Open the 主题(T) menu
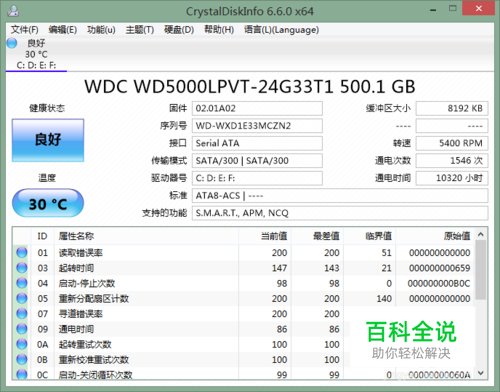This screenshot has height=392, width=500. pyautogui.click(x=140, y=30)
